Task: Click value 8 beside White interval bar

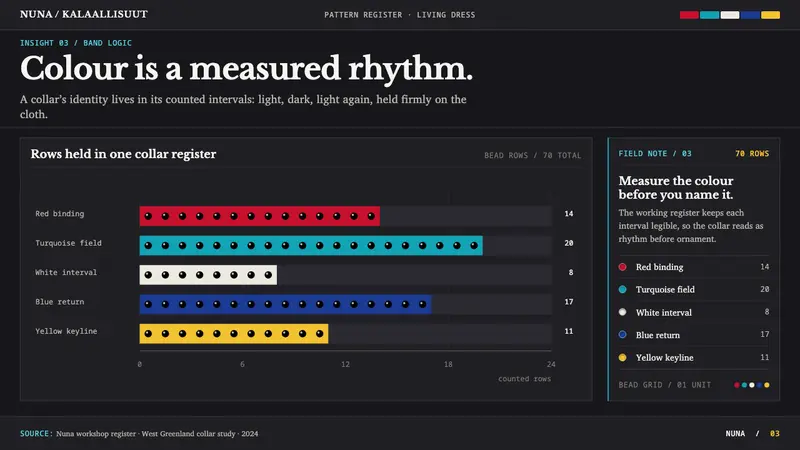Action: [x=571, y=272]
